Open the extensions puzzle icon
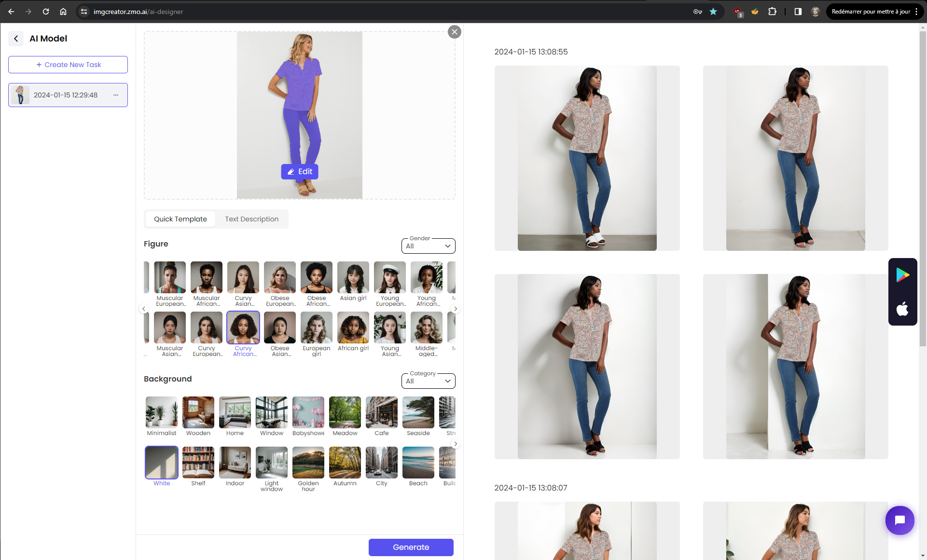 (x=772, y=12)
